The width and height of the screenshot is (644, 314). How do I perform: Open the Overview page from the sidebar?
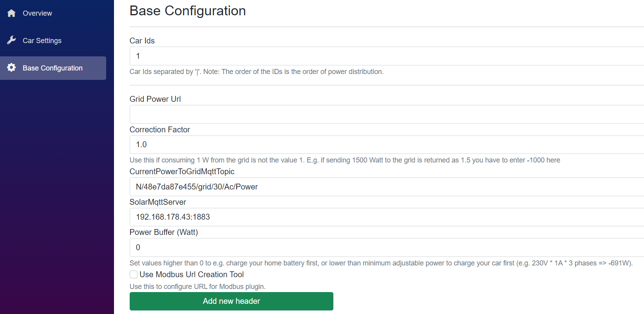click(37, 13)
